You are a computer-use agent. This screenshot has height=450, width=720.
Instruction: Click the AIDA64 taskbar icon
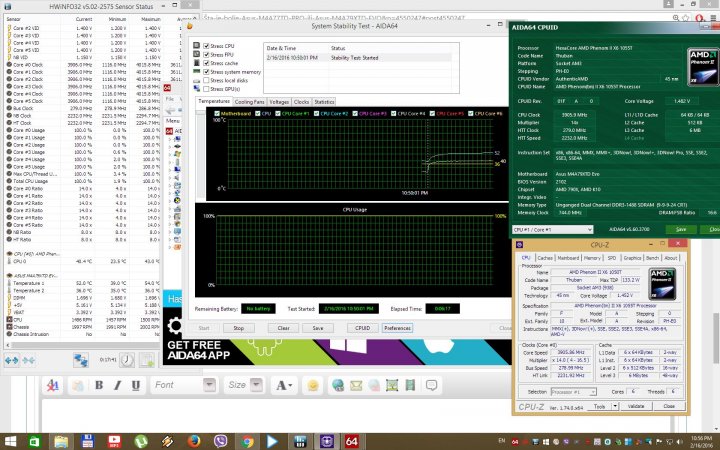pyautogui.click(x=351, y=442)
